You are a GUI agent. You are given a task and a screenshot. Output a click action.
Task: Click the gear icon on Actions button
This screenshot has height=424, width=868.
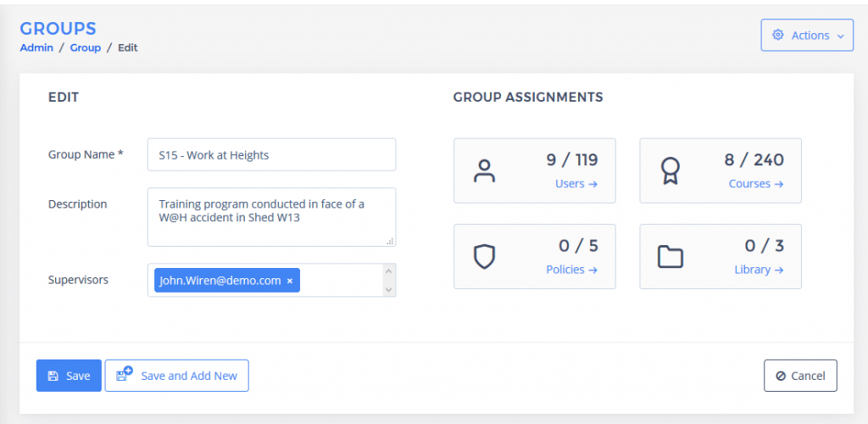(778, 36)
